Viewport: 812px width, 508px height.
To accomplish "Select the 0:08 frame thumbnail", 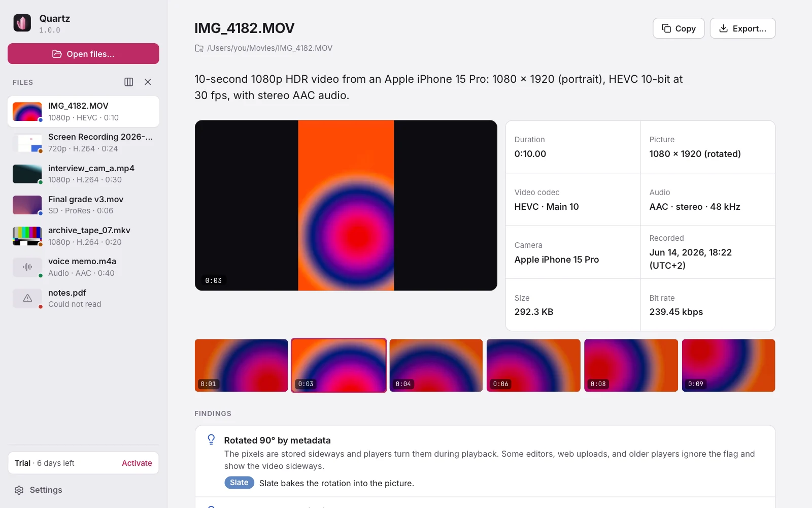I will [x=631, y=365].
